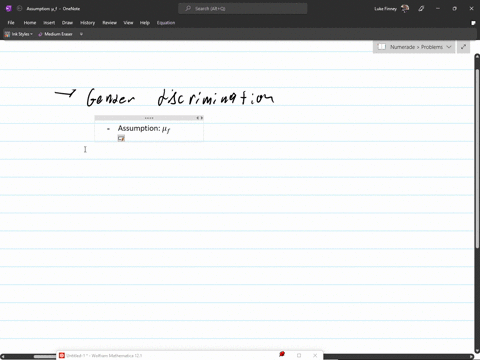Screen dimensions: 480x360
Task: Click the ink equation icon under Assumption
Action: 121,138
